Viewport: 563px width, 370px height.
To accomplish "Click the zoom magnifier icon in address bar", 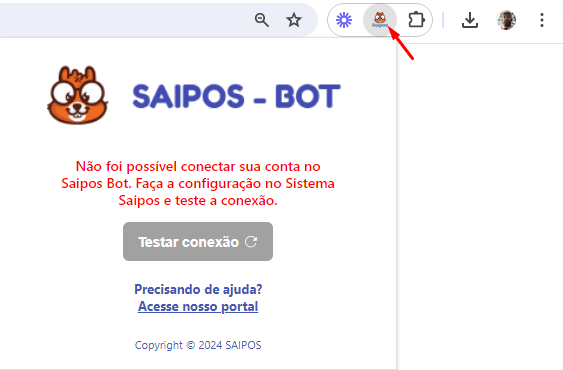I will [x=262, y=20].
